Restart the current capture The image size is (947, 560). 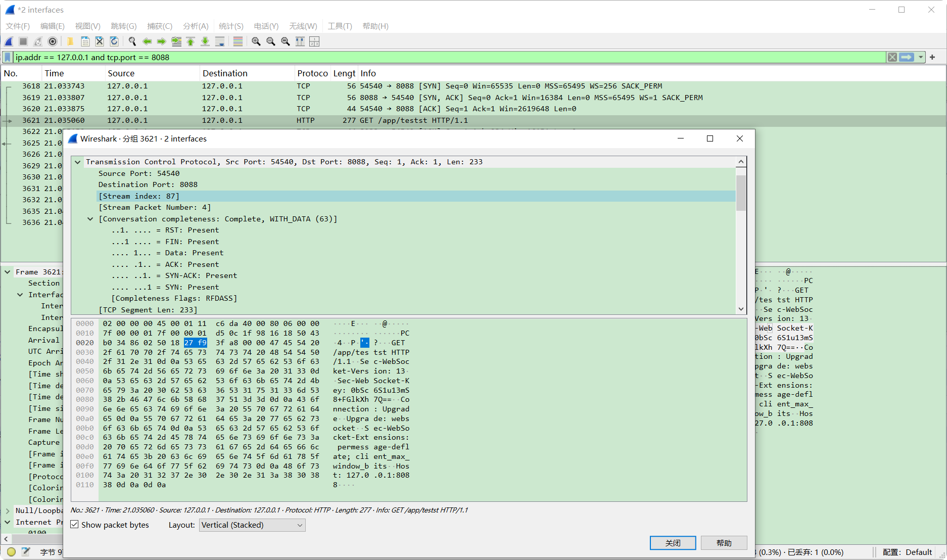pyautogui.click(x=38, y=41)
